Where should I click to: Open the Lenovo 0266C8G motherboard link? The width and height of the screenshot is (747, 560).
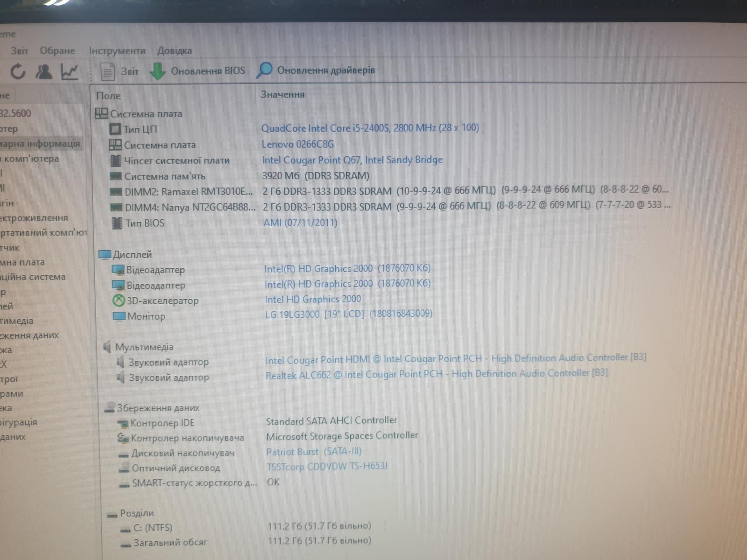[298, 144]
